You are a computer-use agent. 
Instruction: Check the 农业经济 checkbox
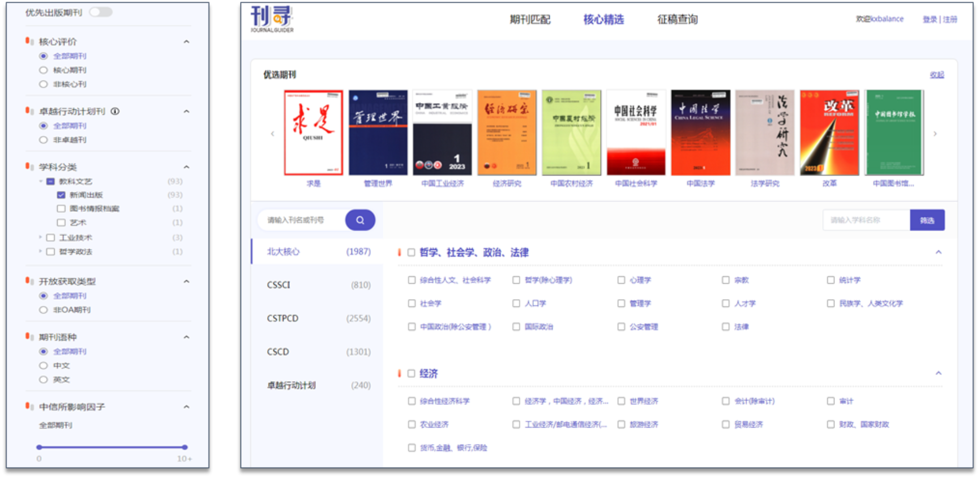[412, 424]
